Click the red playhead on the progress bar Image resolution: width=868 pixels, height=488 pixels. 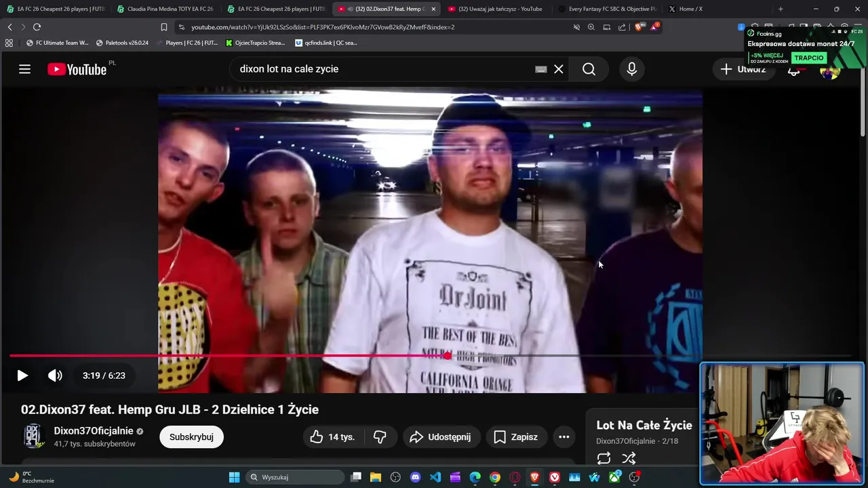click(447, 356)
